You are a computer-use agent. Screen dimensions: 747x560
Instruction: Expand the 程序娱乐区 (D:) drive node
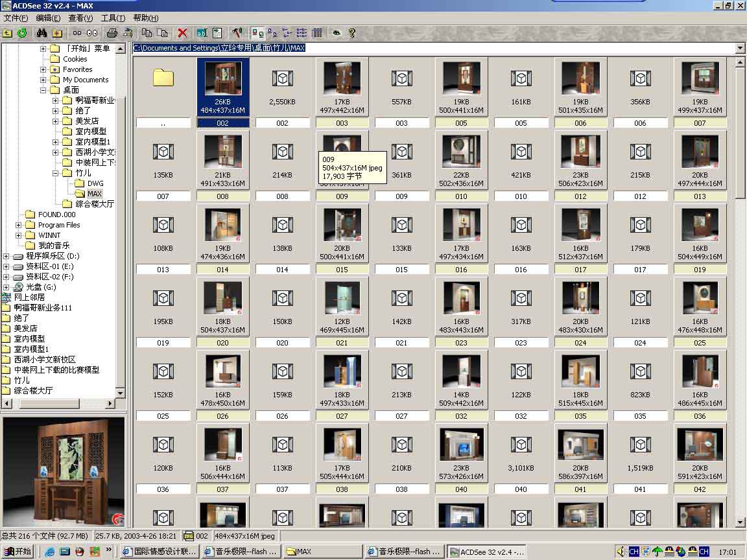point(6,256)
